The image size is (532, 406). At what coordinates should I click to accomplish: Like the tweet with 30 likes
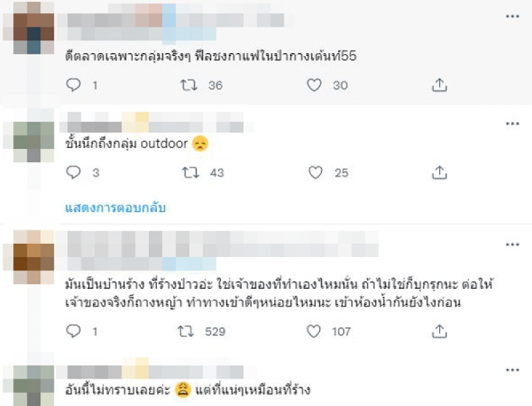[x=314, y=85]
